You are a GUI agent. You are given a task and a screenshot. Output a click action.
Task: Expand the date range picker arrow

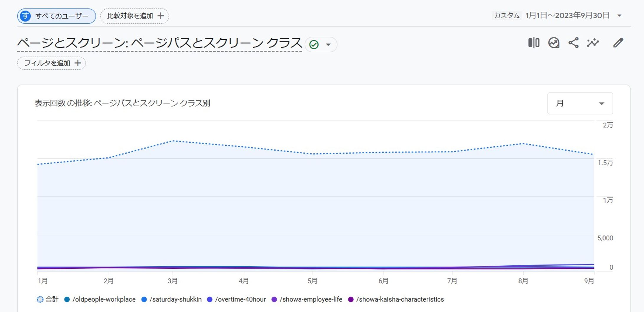[619, 16]
